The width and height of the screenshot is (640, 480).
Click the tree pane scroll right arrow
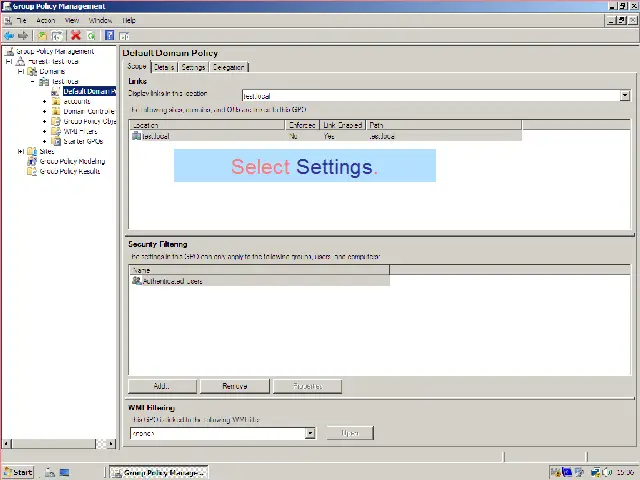[x=111, y=443]
